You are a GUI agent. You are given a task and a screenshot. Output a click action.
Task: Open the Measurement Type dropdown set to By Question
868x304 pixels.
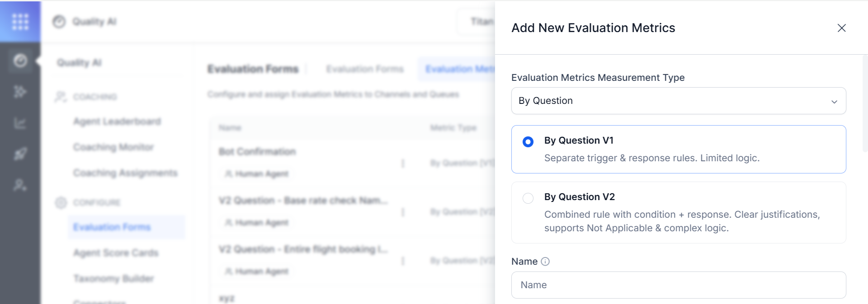click(x=679, y=101)
